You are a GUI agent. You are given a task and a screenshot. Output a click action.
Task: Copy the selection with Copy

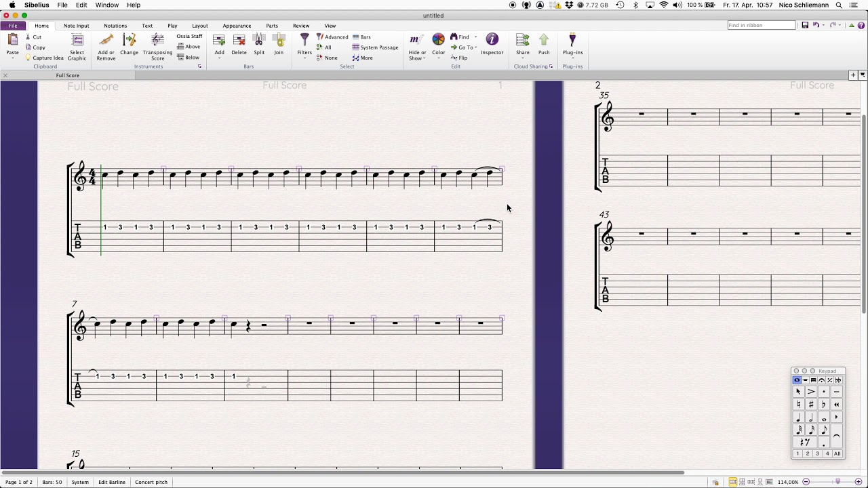(x=35, y=47)
